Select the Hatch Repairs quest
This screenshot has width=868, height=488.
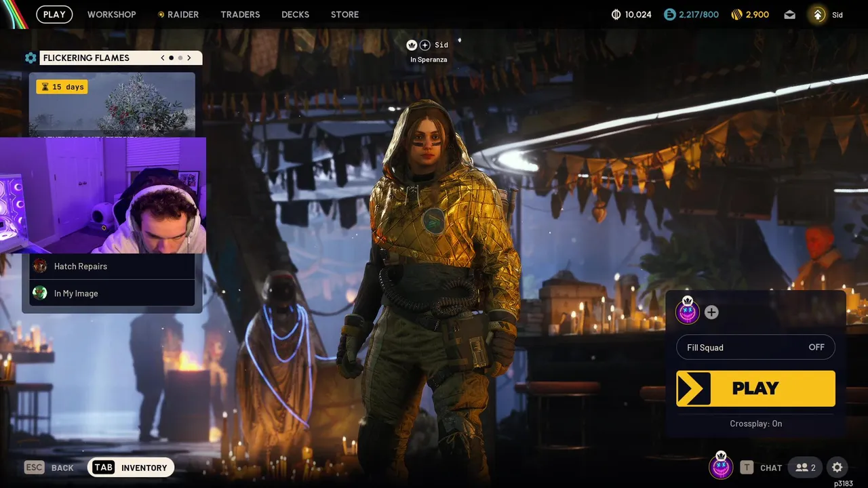click(112, 266)
